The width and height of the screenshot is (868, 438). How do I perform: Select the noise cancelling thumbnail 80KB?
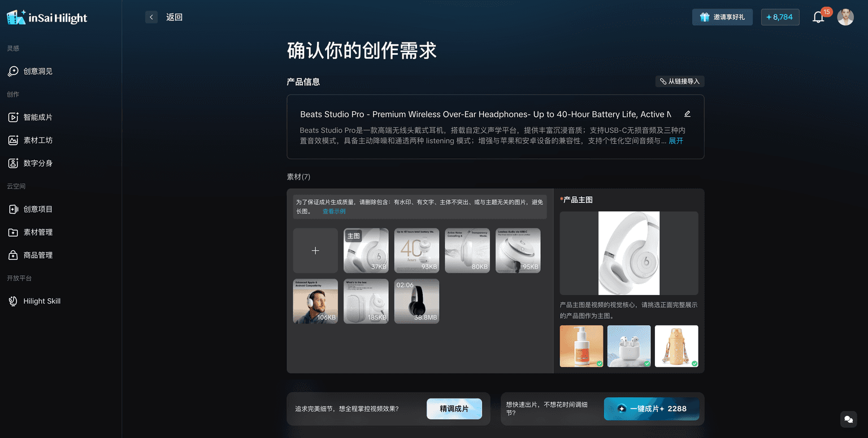pos(467,250)
